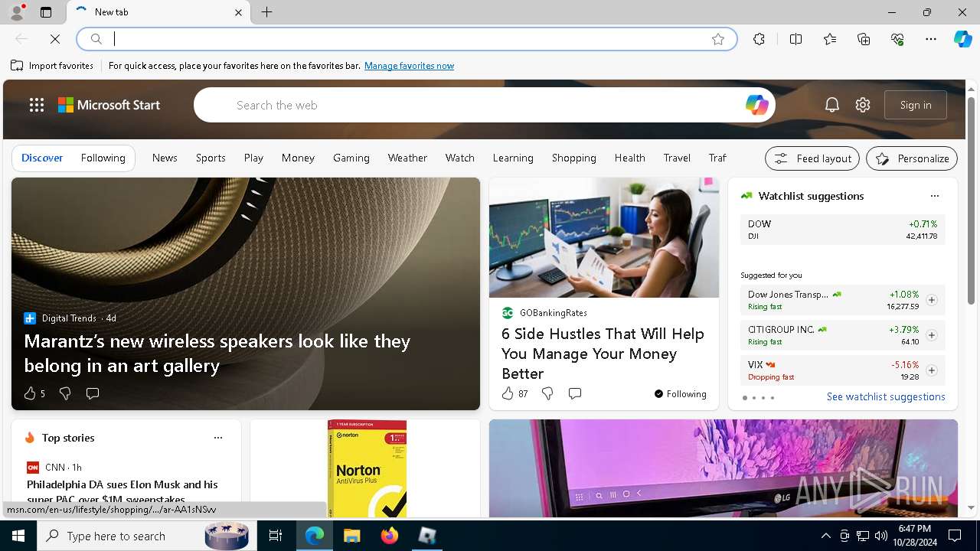Toggle Split screen view
This screenshot has width=980, height=551.
click(x=795, y=39)
